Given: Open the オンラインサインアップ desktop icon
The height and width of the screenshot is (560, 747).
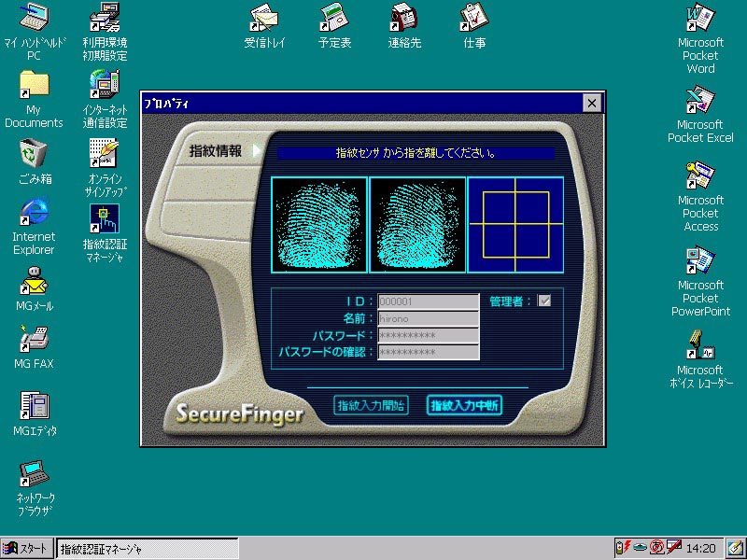Looking at the screenshot, I should coord(103,154).
